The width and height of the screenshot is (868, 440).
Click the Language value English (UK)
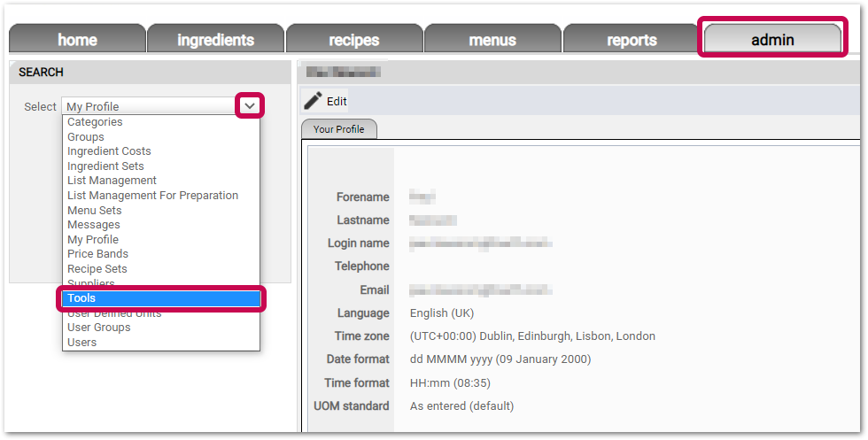coord(442,313)
